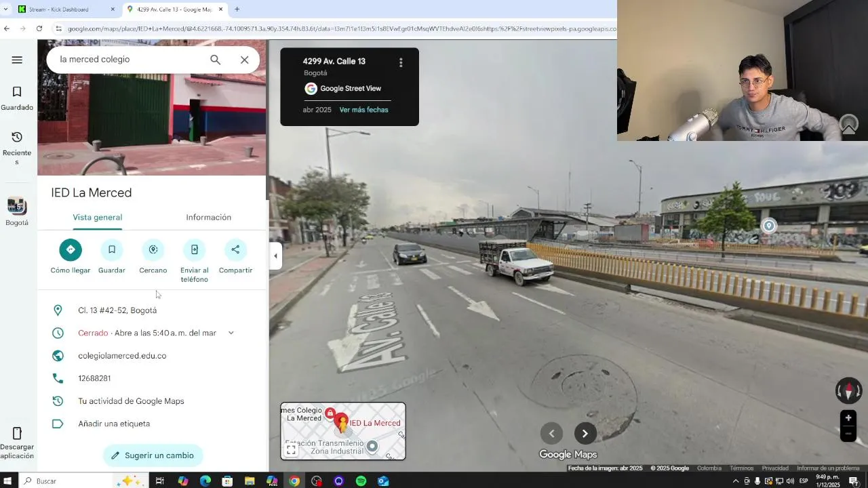Expand minimap with fullscreen icon
This screenshot has width=868, height=488.
(291, 449)
